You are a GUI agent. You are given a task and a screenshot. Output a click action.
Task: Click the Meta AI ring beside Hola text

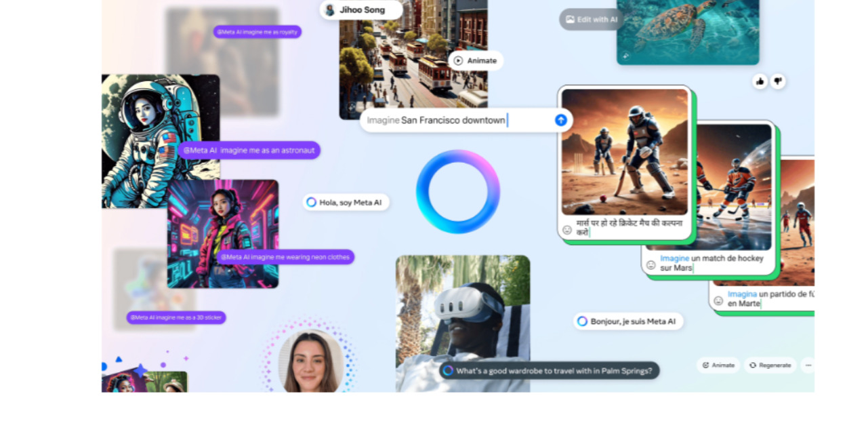(x=311, y=202)
